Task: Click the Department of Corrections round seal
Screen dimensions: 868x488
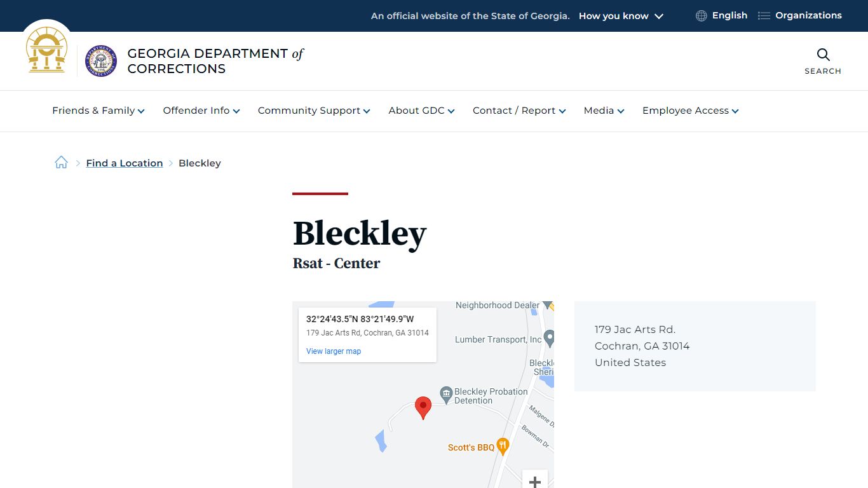Action: [x=101, y=61]
